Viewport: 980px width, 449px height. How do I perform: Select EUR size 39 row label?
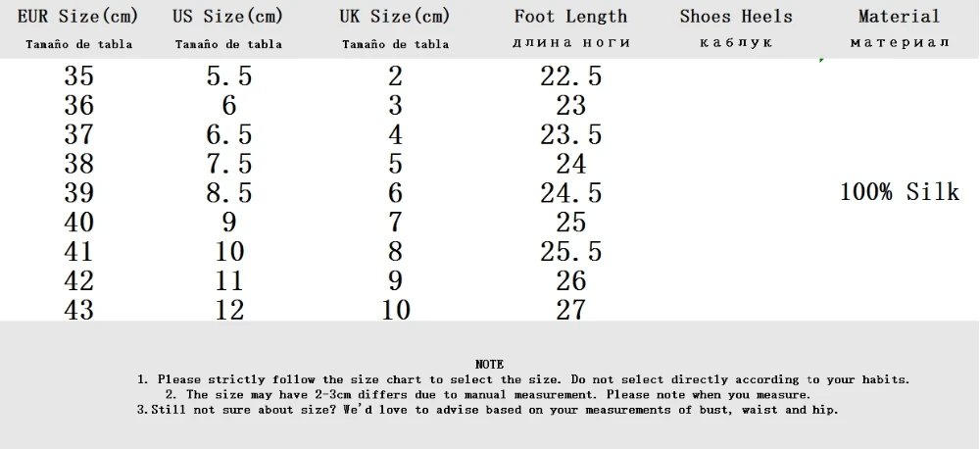click(x=78, y=193)
